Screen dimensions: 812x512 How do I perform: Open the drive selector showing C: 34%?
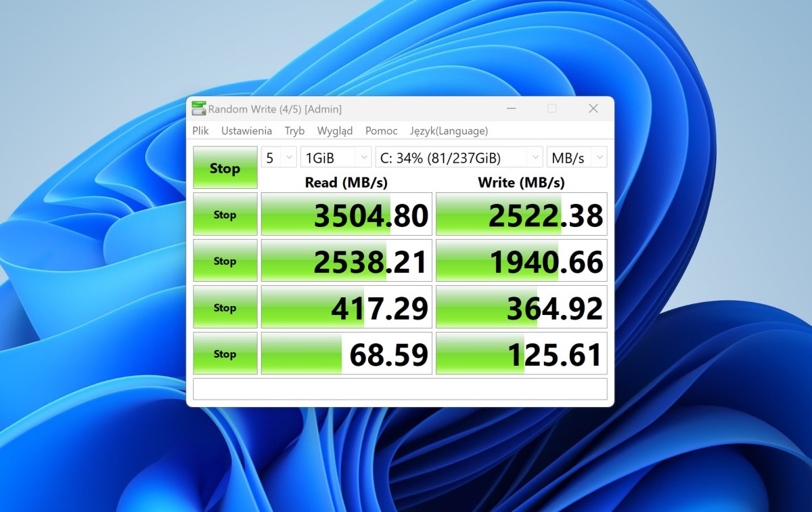click(459, 158)
